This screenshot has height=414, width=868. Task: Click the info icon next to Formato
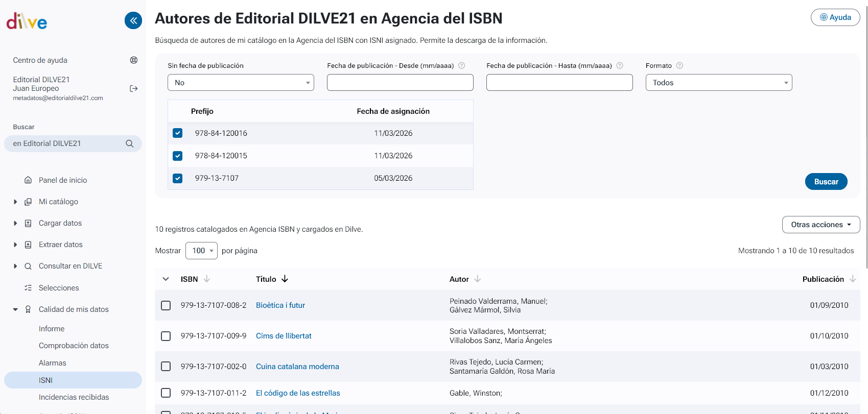679,65
